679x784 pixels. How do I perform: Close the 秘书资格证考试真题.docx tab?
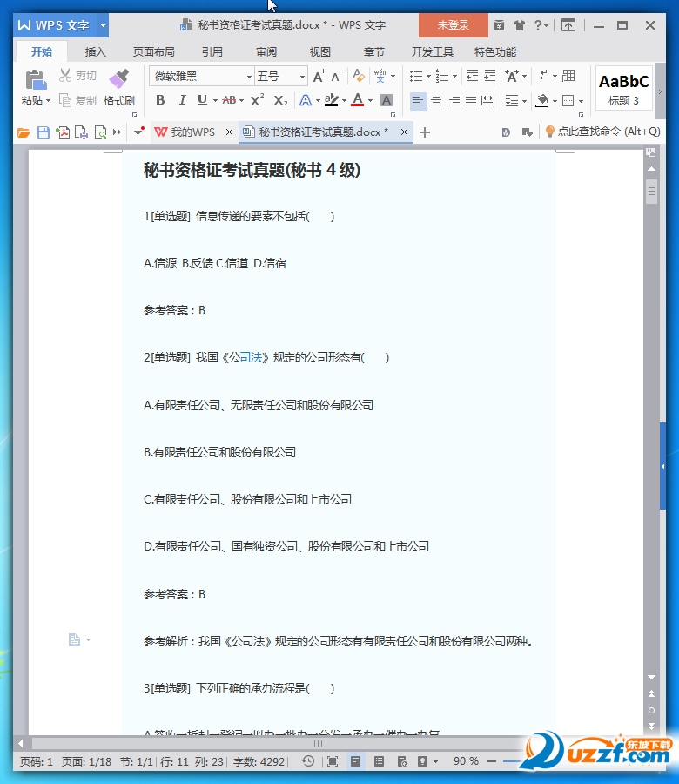[404, 132]
